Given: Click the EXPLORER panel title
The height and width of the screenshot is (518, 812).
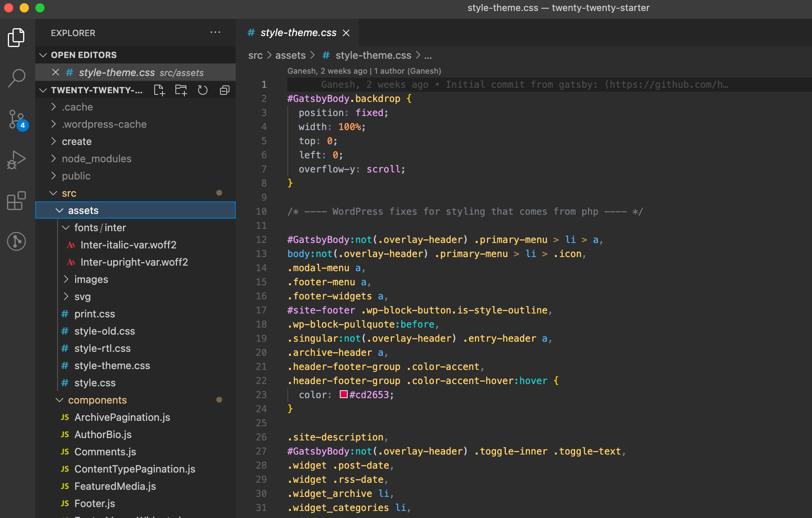Looking at the screenshot, I should (73, 33).
